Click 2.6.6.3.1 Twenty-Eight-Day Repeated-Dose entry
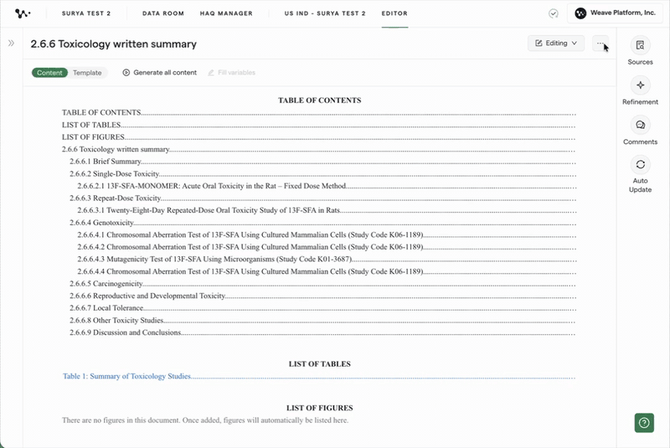Image resolution: width=670 pixels, height=448 pixels. (327, 210)
